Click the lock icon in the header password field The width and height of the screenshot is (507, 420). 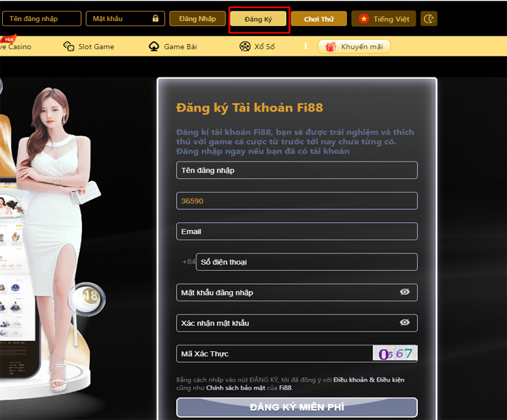[156, 18]
